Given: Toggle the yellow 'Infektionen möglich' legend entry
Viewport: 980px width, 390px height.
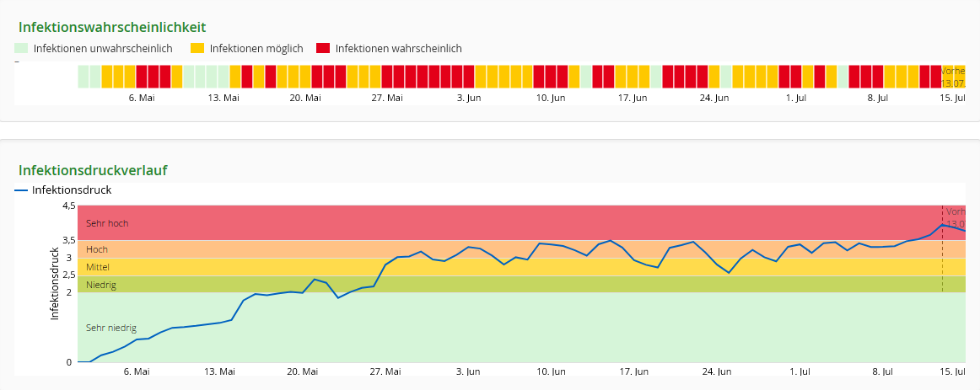Looking at the screenshot, I should tap(246, 49).
